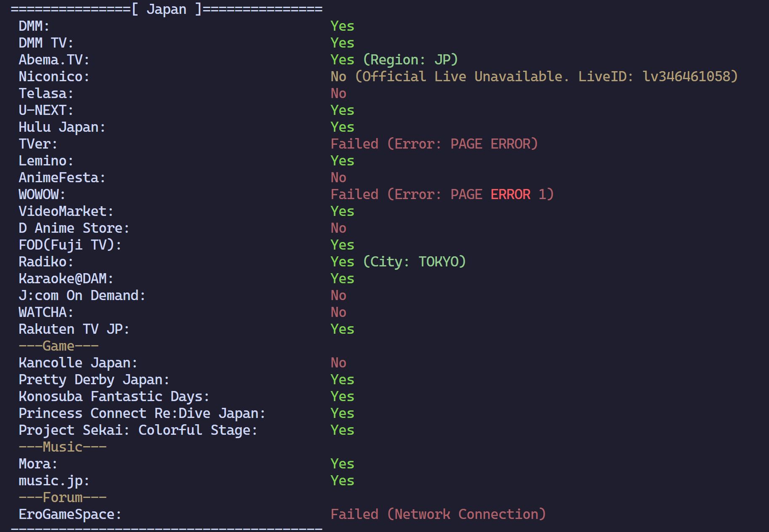Click the TVer PAGE ERROR failure message

click(434, 144)
